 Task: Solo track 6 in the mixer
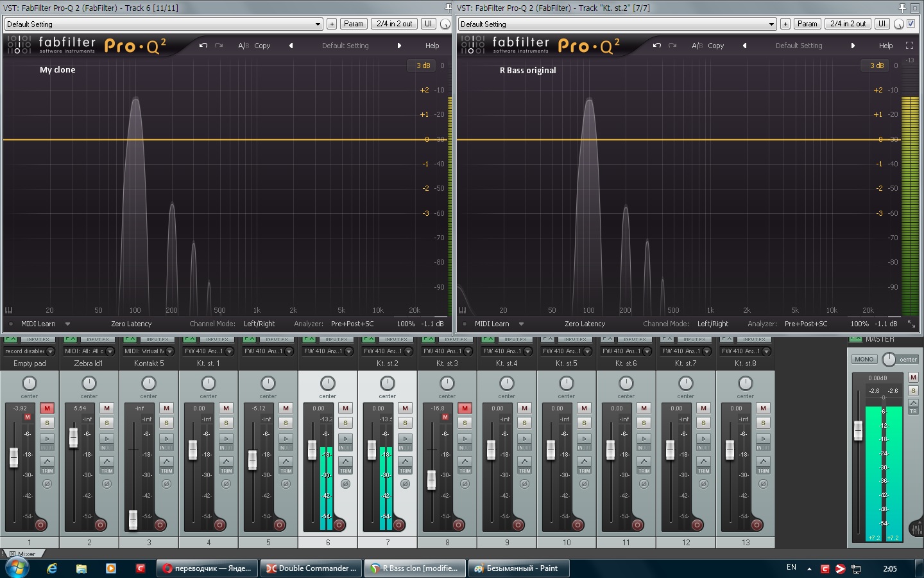[345, 423]
